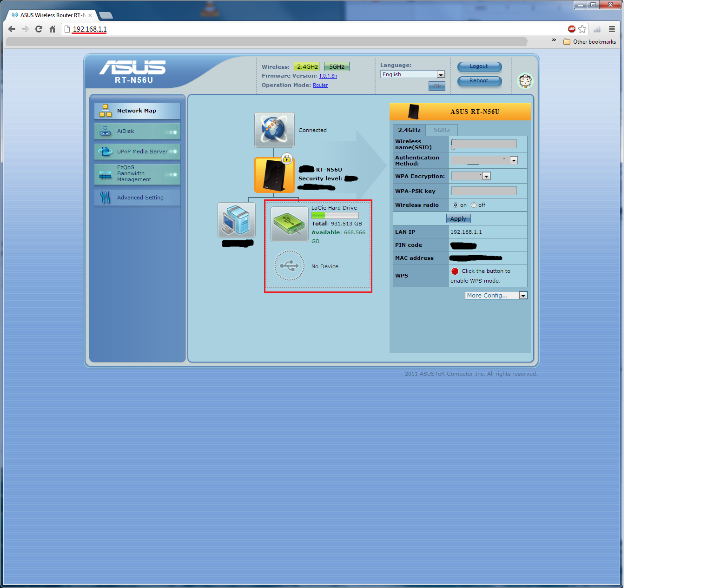The height and width of the screenshot is (588, 714).
Task: Switch to the 5GHz settings tab
Action: pyautogui.click(x=442, y=130)
